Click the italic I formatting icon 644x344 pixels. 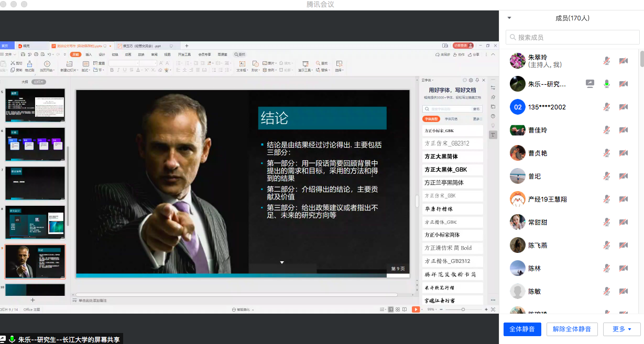click(119, 70)
